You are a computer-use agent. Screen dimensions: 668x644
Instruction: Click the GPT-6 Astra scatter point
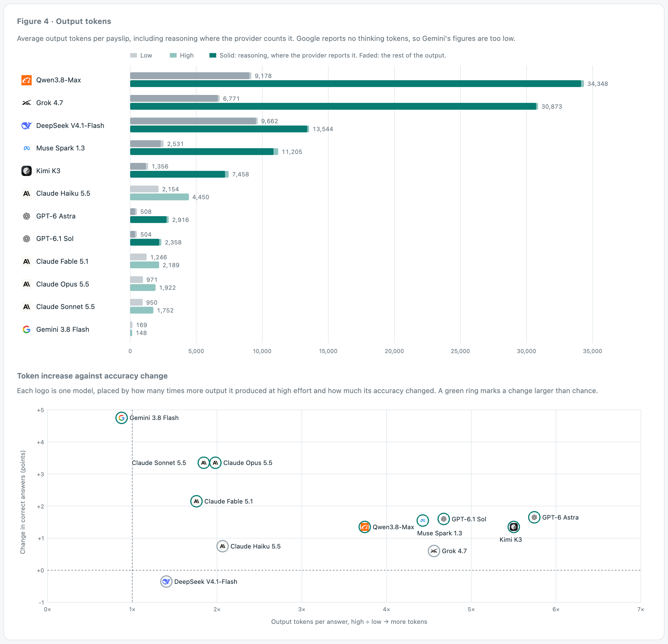pyautogui.click(x=534, y=517)
